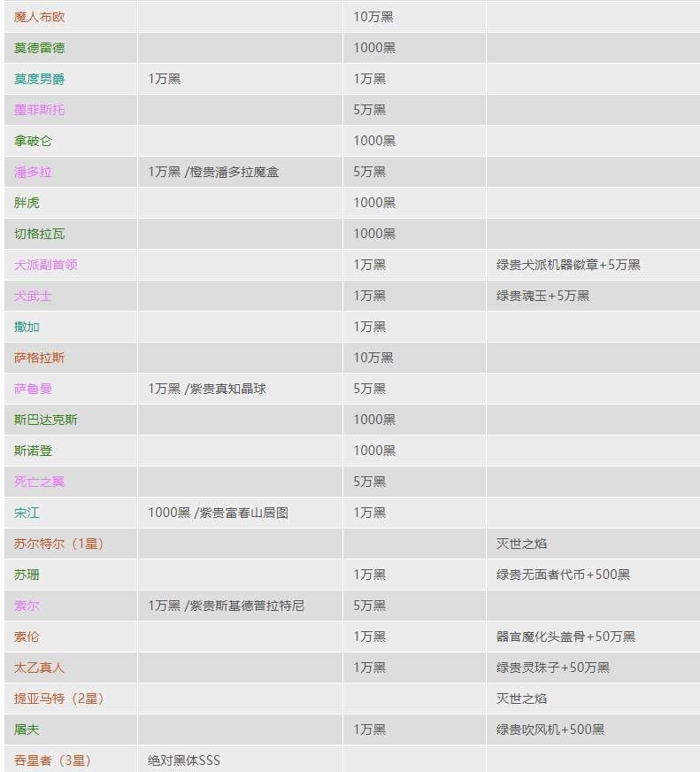Open the 莫德雷德 character link

40,48
